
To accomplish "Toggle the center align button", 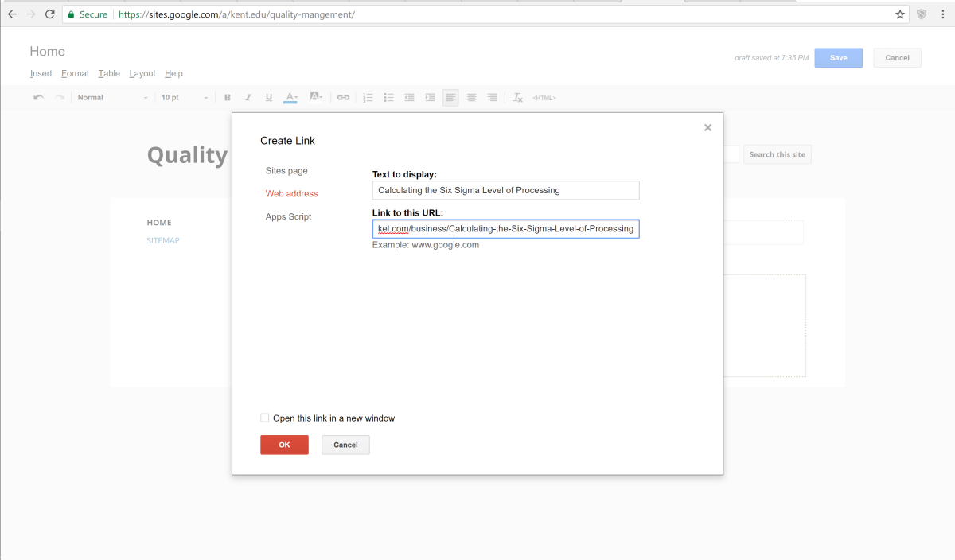I will [x=472, y=98].
